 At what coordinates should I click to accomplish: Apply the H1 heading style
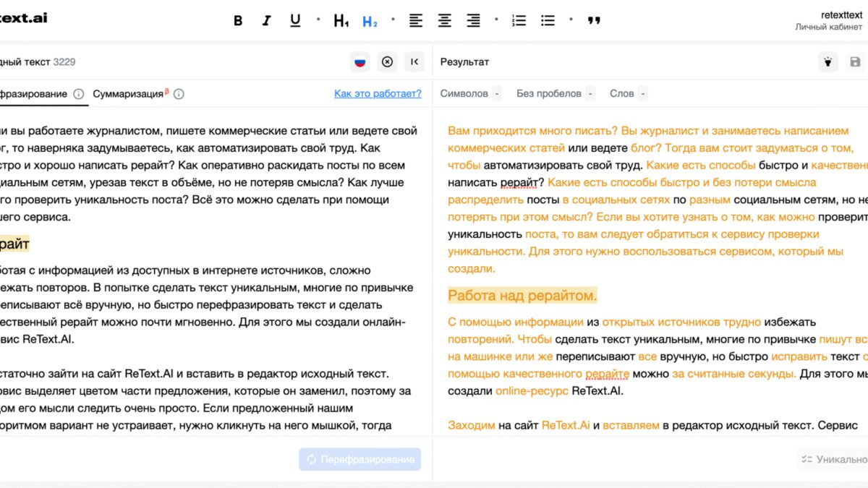coord(340,20)
